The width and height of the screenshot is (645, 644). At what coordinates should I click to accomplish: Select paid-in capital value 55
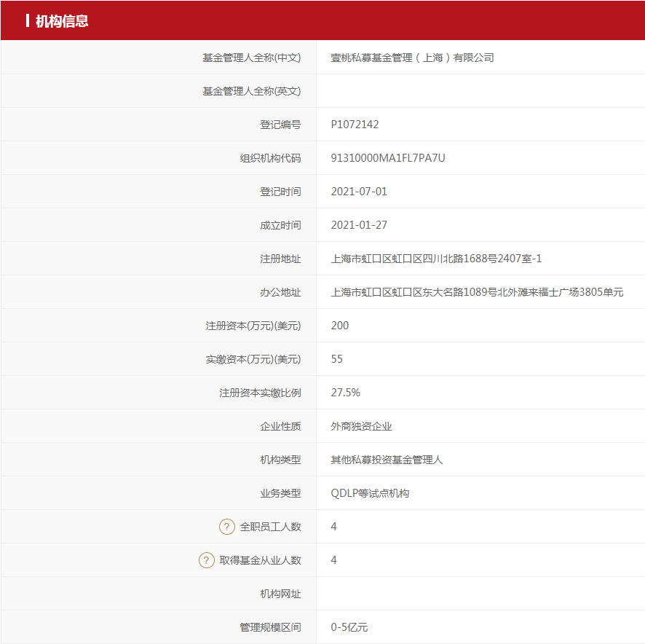pyautogui.click(x=336, y=359)
